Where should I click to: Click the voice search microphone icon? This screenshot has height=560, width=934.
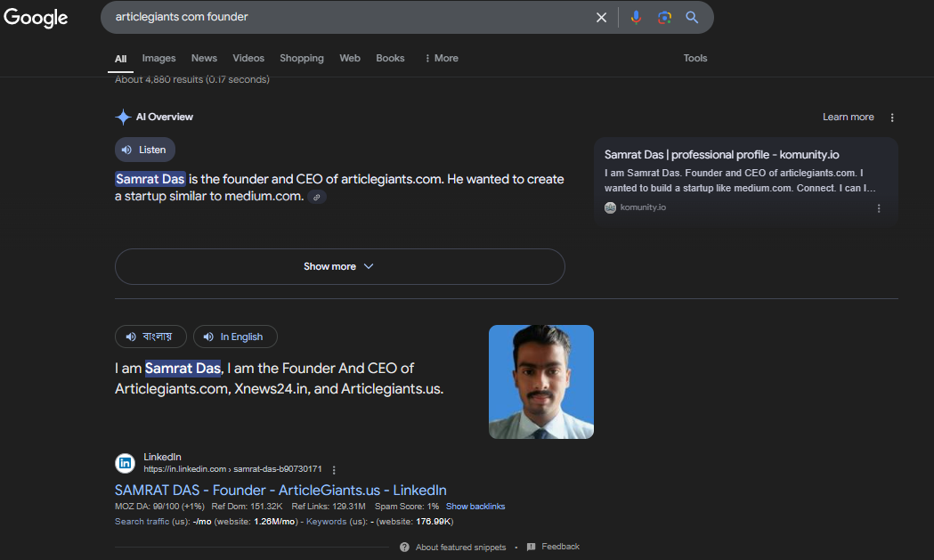pyautogui.click(x=636, y=18)
